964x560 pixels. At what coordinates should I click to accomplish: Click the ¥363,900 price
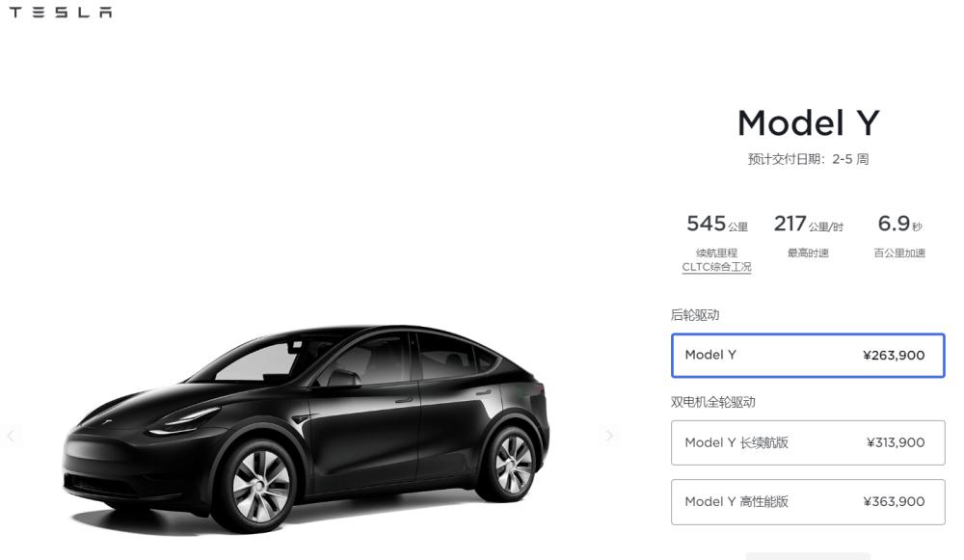tap(894, 502)
